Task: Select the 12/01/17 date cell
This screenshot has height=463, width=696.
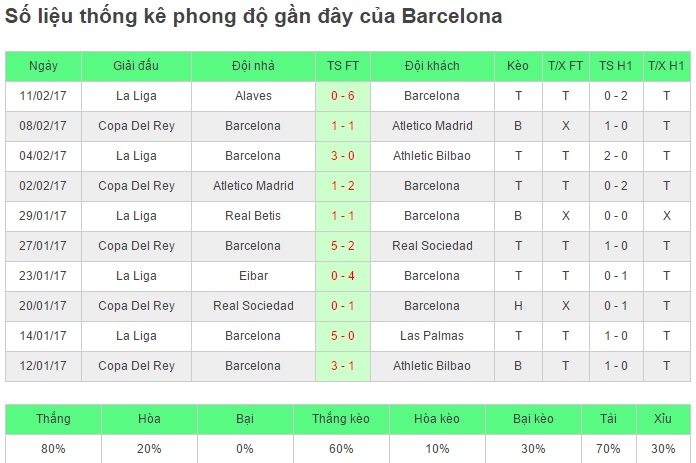Action: tap(43, 366)
